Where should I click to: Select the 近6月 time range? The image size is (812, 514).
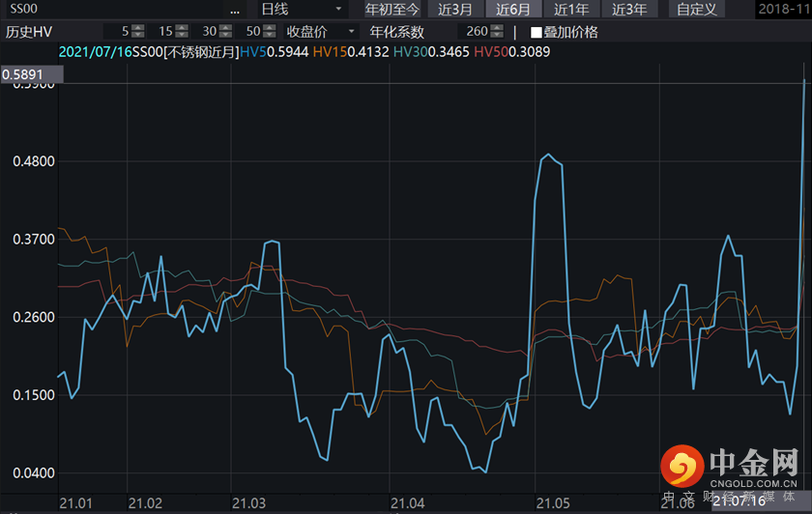point(513,10)
